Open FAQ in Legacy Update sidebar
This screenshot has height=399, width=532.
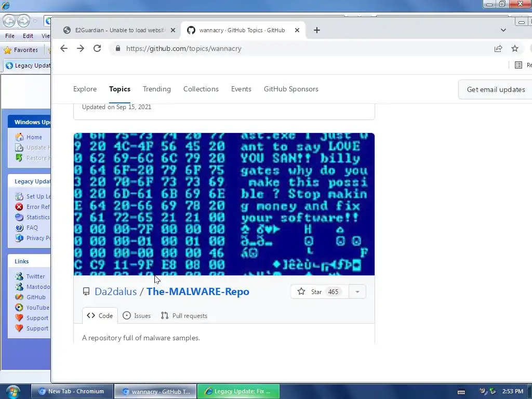pos(32,228)
